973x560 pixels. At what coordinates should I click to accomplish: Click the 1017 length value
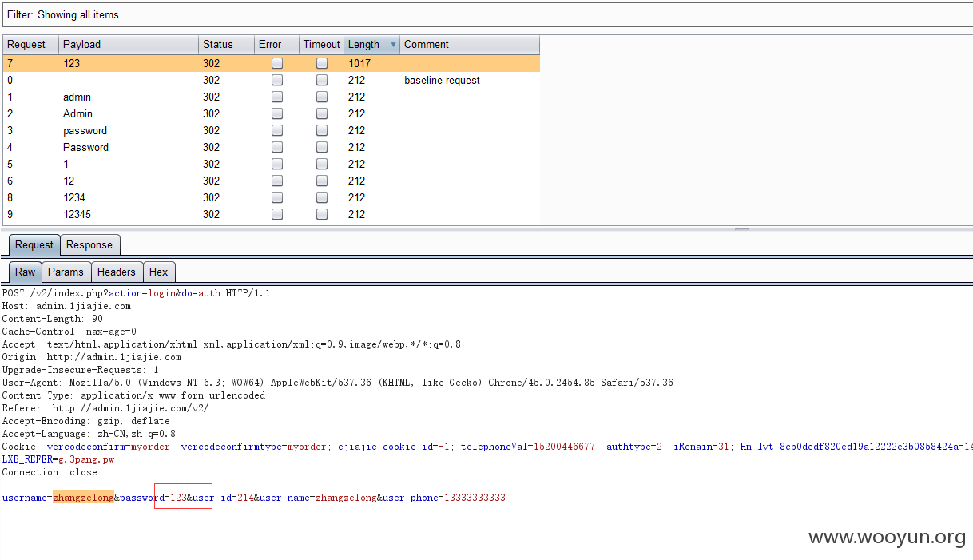pos(359,63)
